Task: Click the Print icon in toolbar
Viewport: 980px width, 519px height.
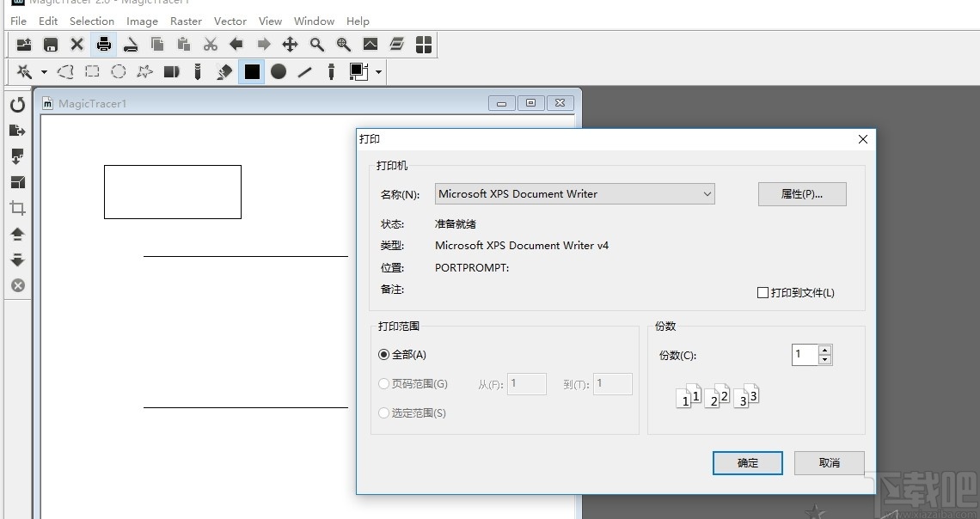Action: 104,45
